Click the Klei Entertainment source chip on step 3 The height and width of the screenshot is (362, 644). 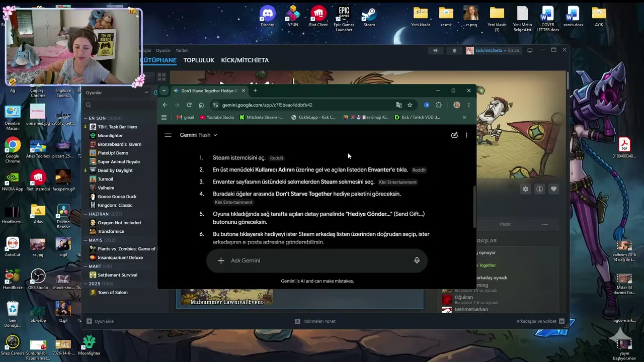click(x=398, y=182)
